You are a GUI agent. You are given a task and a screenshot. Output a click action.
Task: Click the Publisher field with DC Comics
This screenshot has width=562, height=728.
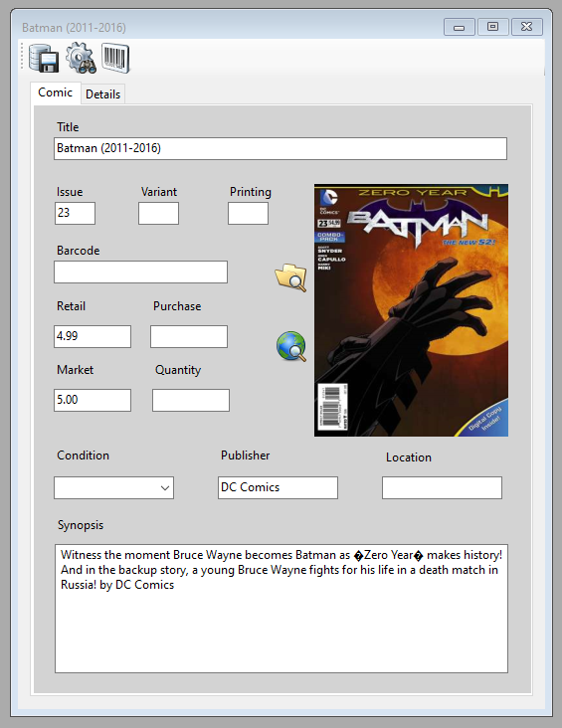pos(278,487)
